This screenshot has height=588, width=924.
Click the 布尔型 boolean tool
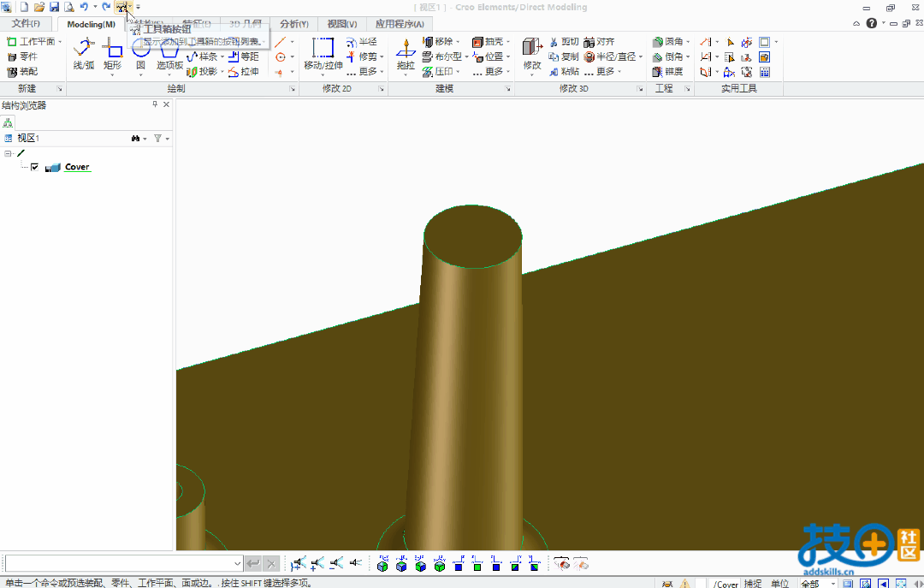pos(443,56)
